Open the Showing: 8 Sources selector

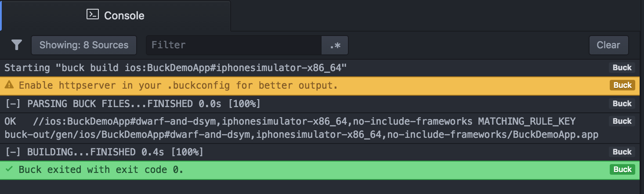click(84, 45)
